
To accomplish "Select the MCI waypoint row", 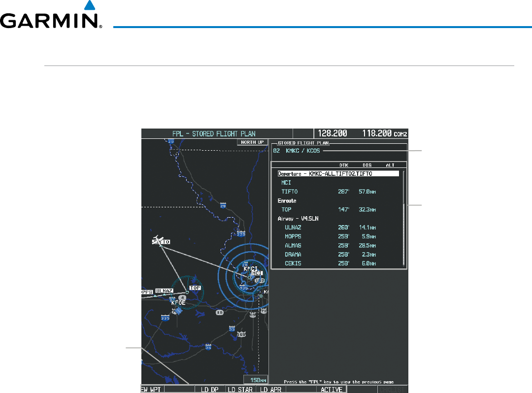I will pos(338,182).
